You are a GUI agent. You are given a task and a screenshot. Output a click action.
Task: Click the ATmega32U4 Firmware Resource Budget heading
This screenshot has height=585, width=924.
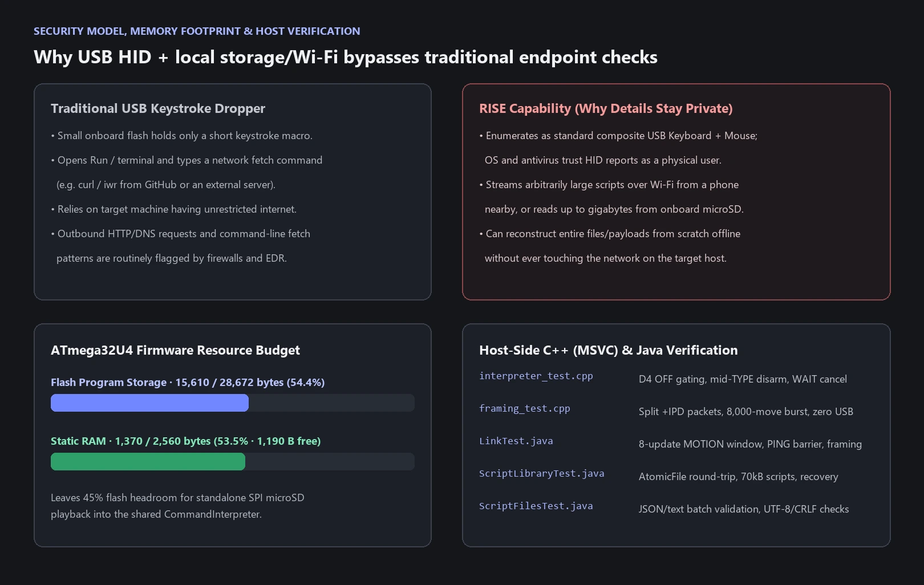tap(175, 350)
